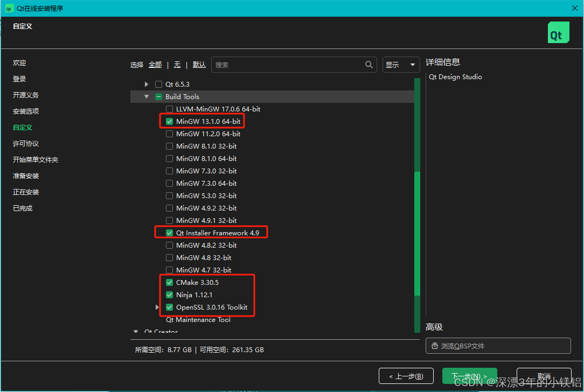Image resolution: width=584 pixels, height=392 pixels.
Task: Go to the 开始菜单文件夹 step
Action: click(x=36, y=160)
